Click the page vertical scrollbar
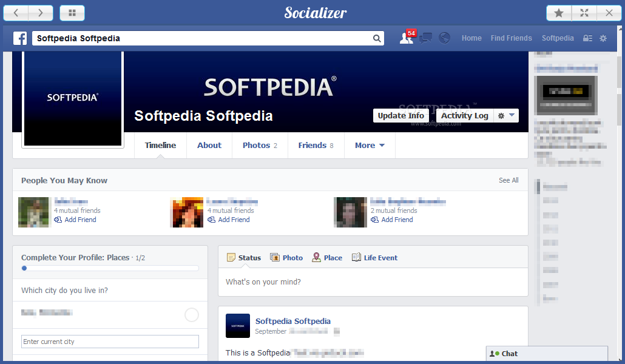This screenshot has width=625, height=364. (x=620, y=194)
